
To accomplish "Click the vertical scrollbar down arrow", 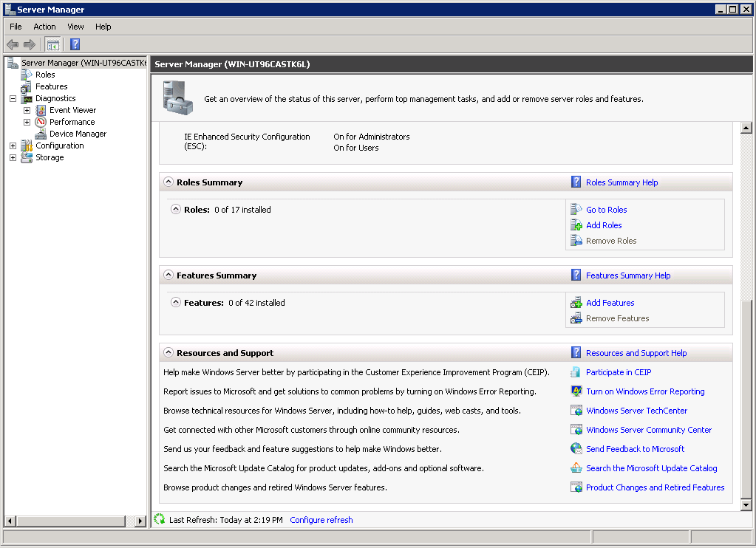I will click(746, 504).
